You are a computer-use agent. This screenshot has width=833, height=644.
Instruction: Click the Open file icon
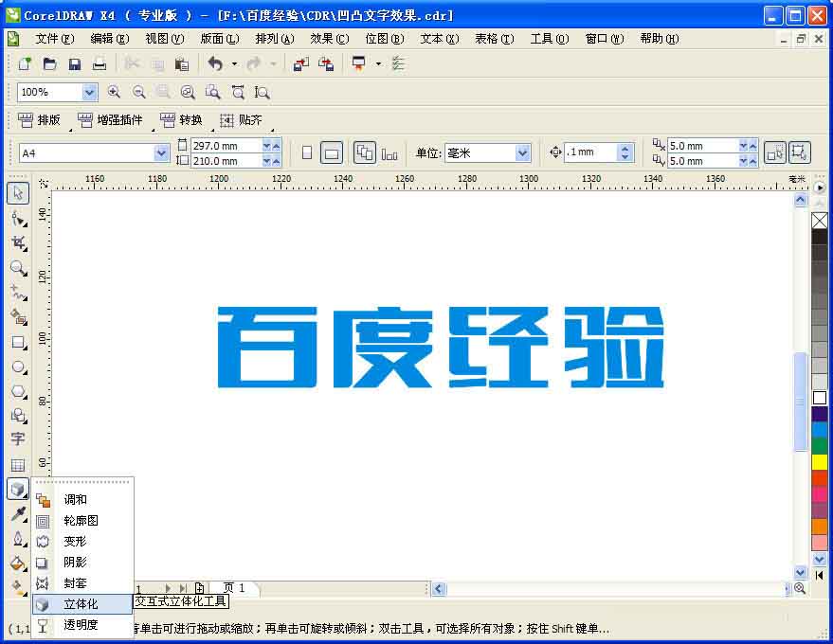49,64
